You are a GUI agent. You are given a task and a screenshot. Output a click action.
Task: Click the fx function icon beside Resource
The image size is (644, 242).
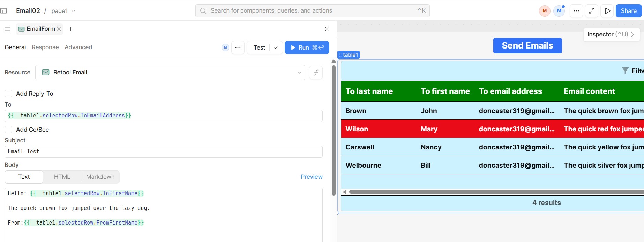pyautogui.click(x=316, y=73)
